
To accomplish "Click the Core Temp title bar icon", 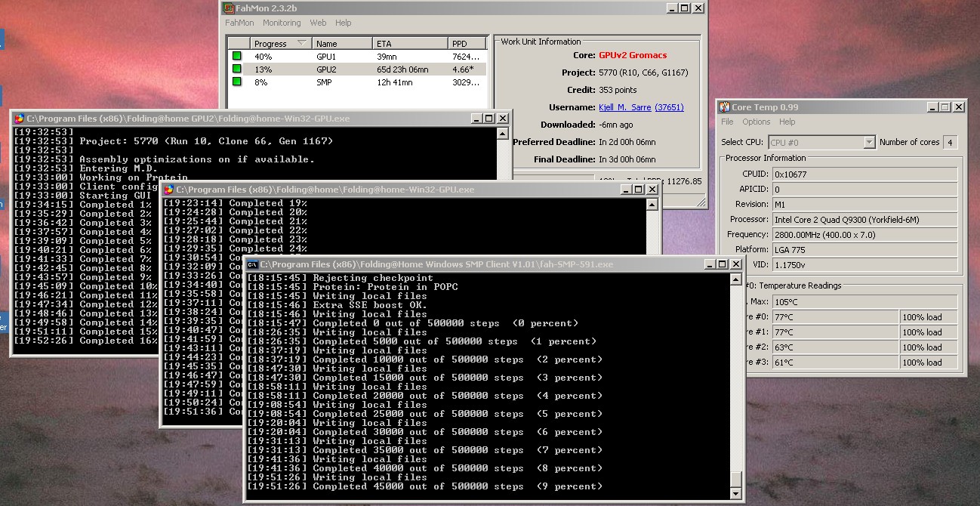I will pos(724,107).
